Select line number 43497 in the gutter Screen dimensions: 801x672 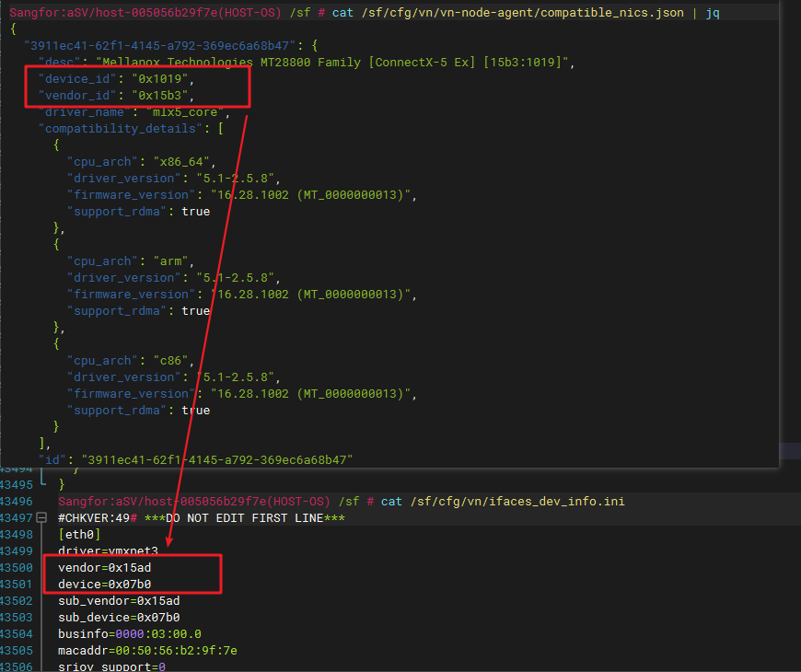(x=17, y=517)
